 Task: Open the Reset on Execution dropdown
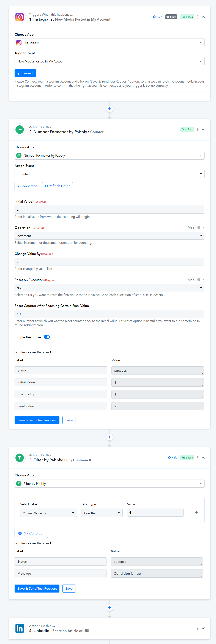pos(109,288)
